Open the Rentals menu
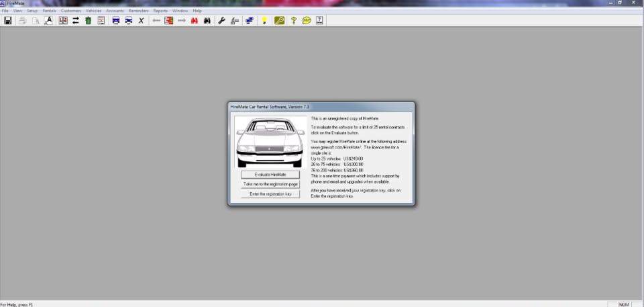This screenshot has height=307, width=644. (49, 11)
